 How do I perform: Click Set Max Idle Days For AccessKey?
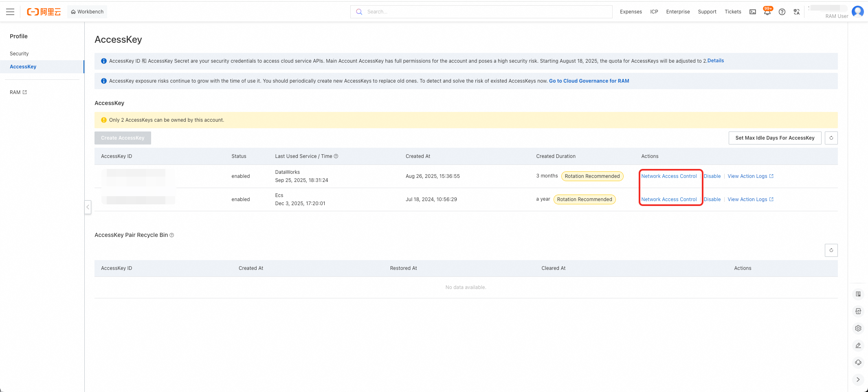click(x=775, y=138)
